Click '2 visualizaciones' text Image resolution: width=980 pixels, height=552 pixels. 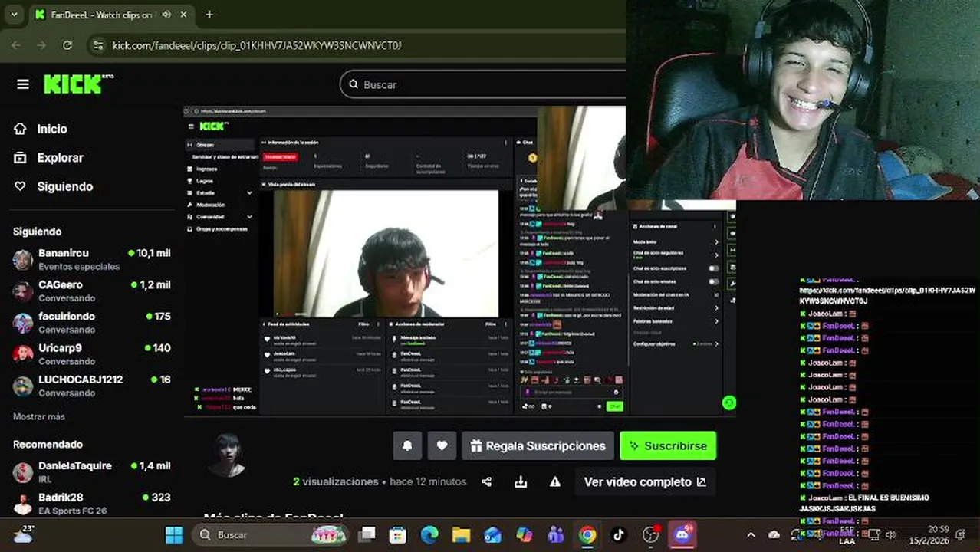click(336, 481)
